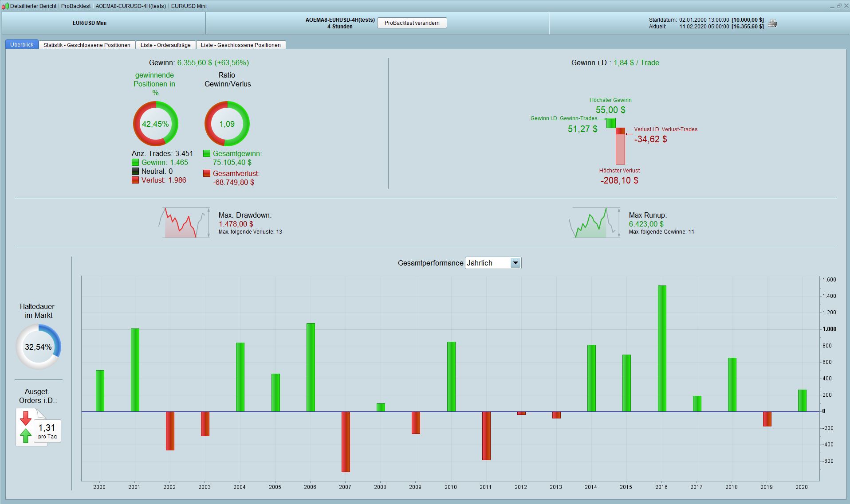
Task: Click the green 2020 performance bar
Action: 802,401
